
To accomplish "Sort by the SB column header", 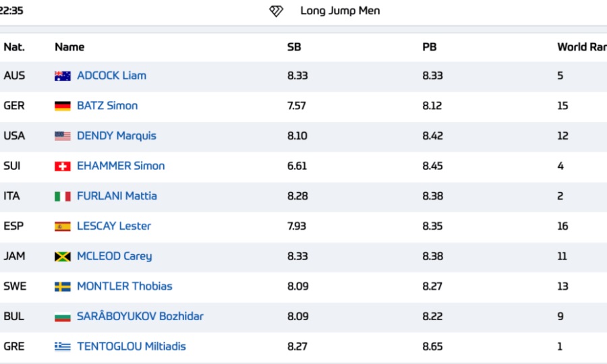I will 294,47.
